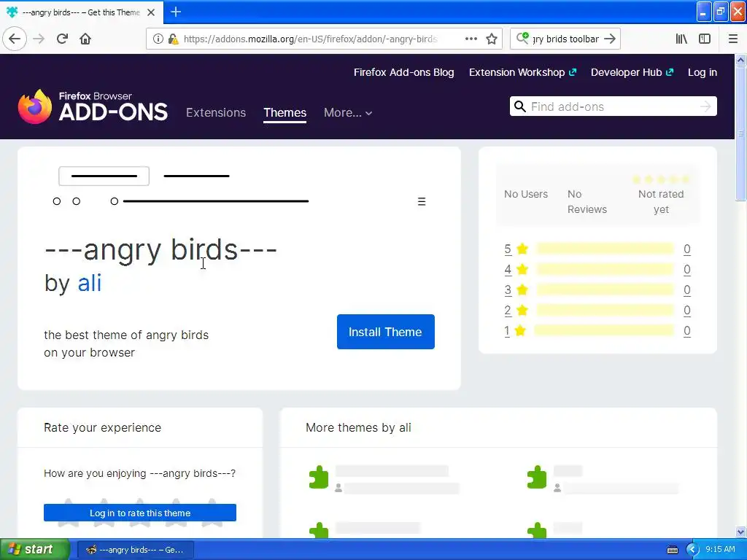Click the Not rated yet label
This screenshot has width=747, height=560.
point(661,201)
